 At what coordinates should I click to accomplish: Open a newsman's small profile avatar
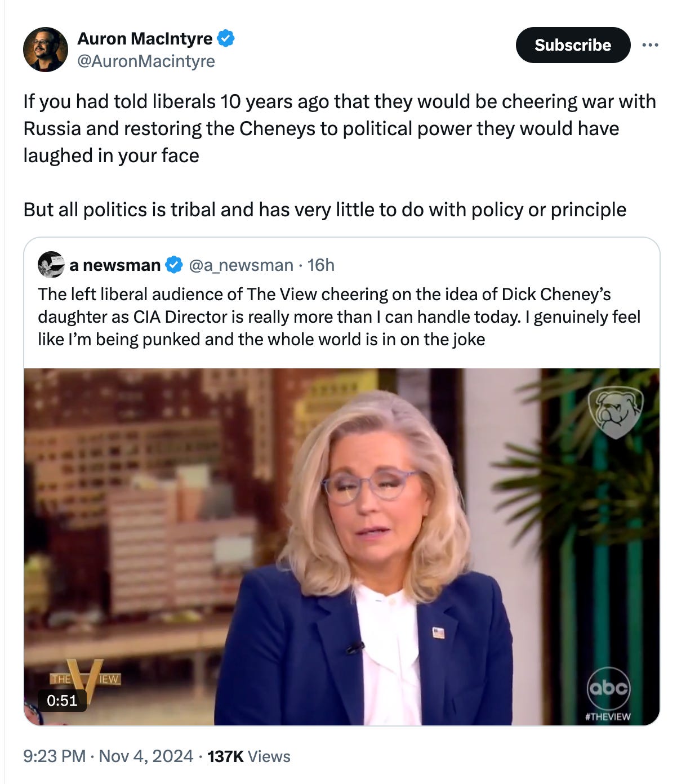tap(51, 265)
